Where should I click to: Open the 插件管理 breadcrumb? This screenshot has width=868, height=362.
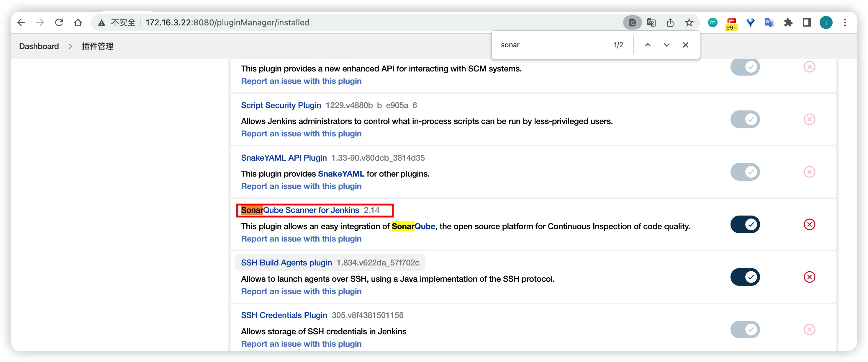tap(97, 46)
